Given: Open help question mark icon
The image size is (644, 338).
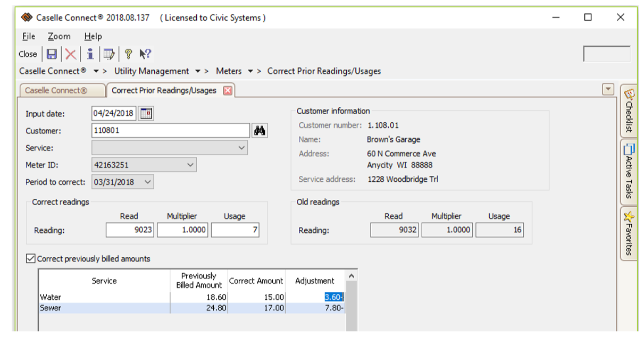Looking at the screenshot, I should point(128,54).
